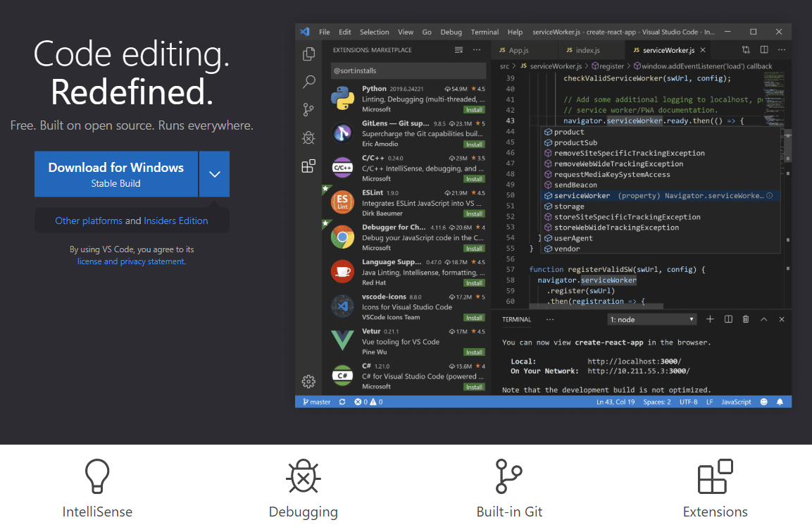Image resolution: width=812 pixels, height=532 pixels.
Task: Open the Search magnifier in activity bar
Action: coord(308,81)
